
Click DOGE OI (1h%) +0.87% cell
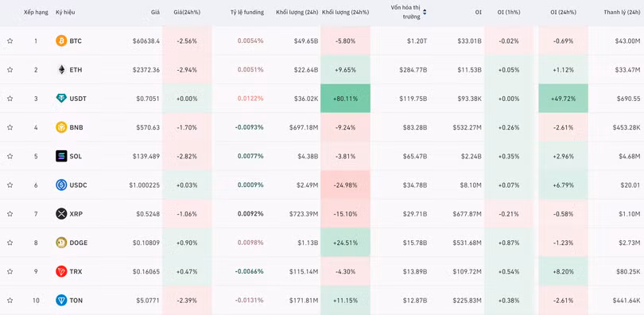tap(509, 243)
